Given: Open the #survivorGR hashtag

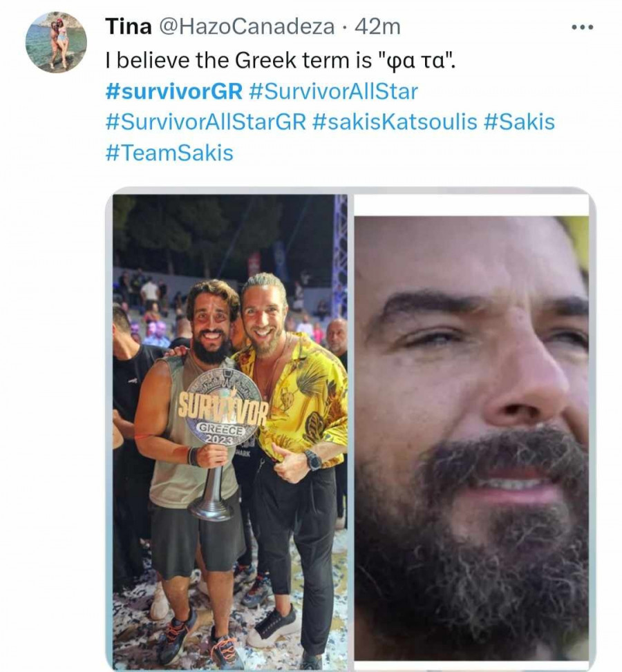Looking at the screenshot, I should [x=173, y=91].
